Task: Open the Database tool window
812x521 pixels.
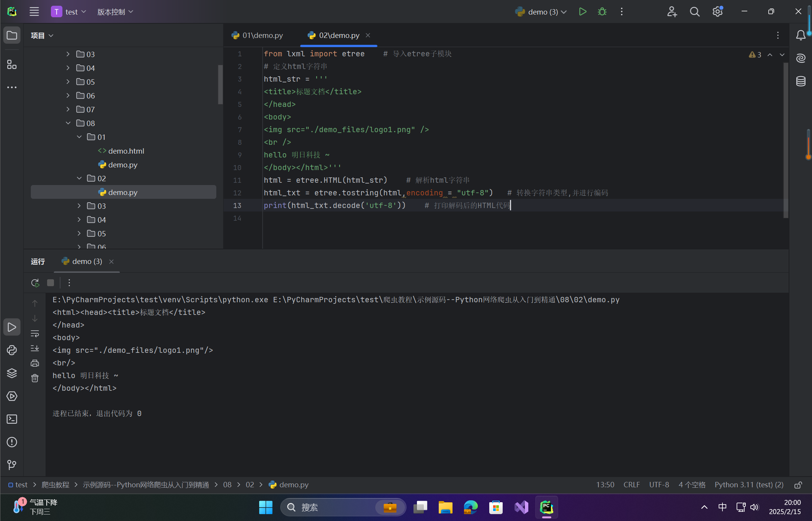Action: (x=801, y=81)
